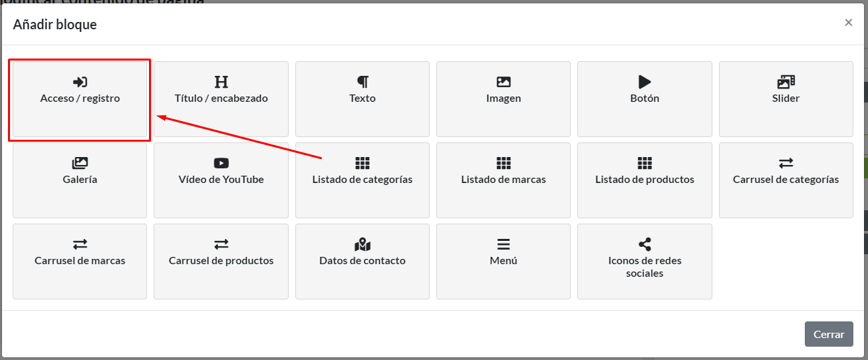
Task: Choose the Texto paragraph icon
Action: (362, 82)
